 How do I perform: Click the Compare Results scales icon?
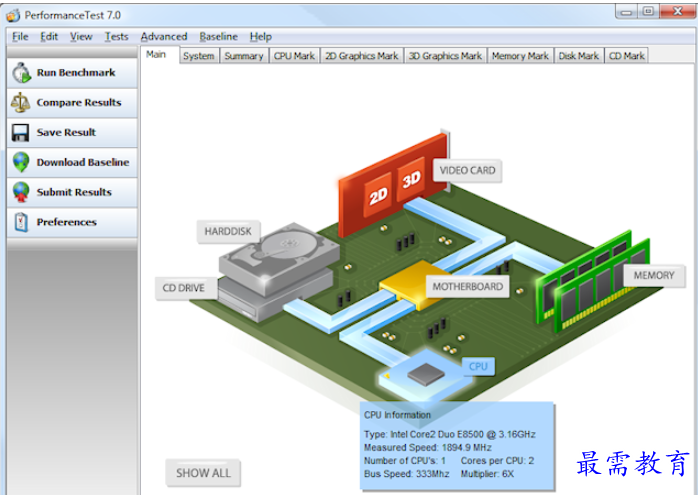[x=20, y=103]
